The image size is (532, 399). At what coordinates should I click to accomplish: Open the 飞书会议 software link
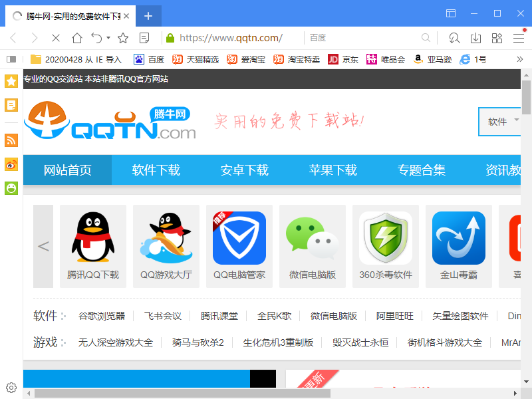click(163, 316)
